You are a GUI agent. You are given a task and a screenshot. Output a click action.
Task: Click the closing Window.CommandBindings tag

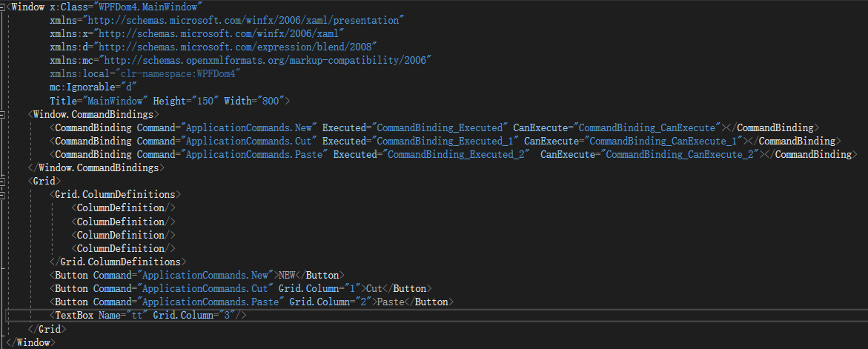96,167
